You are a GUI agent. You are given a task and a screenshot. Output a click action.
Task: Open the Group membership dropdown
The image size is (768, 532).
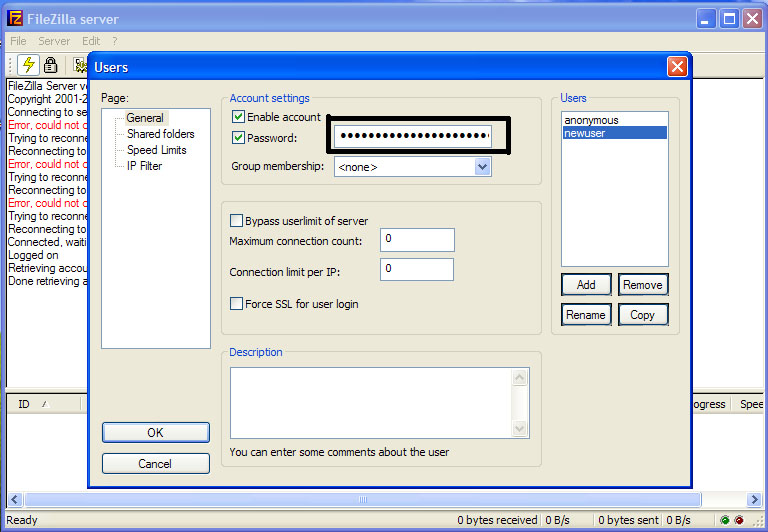482,167
